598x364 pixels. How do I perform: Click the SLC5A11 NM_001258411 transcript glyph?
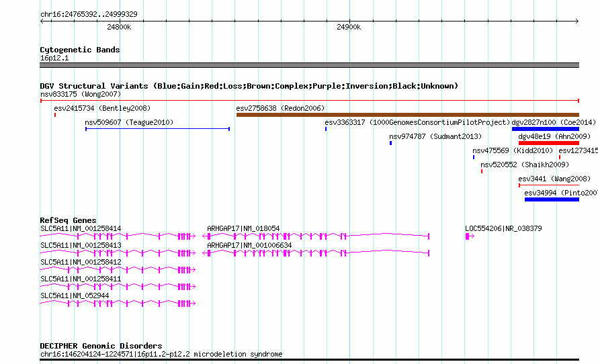click(118, 287)
